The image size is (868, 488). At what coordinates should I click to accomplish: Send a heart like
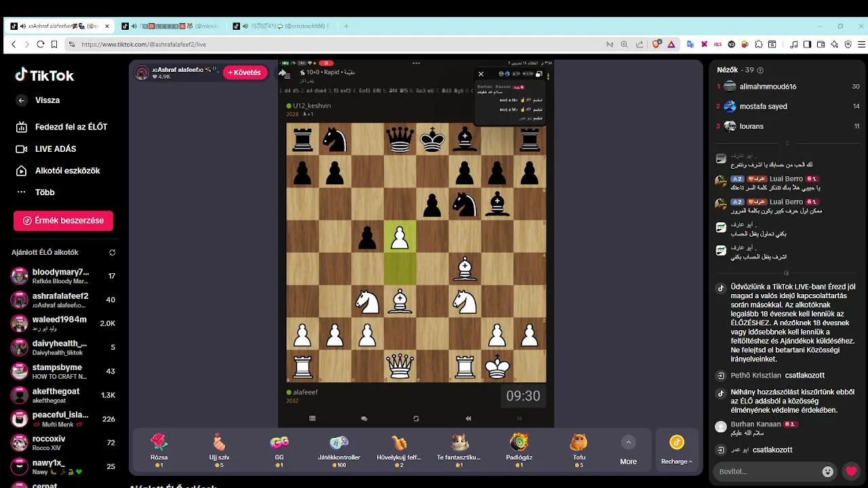coord(852,471)
